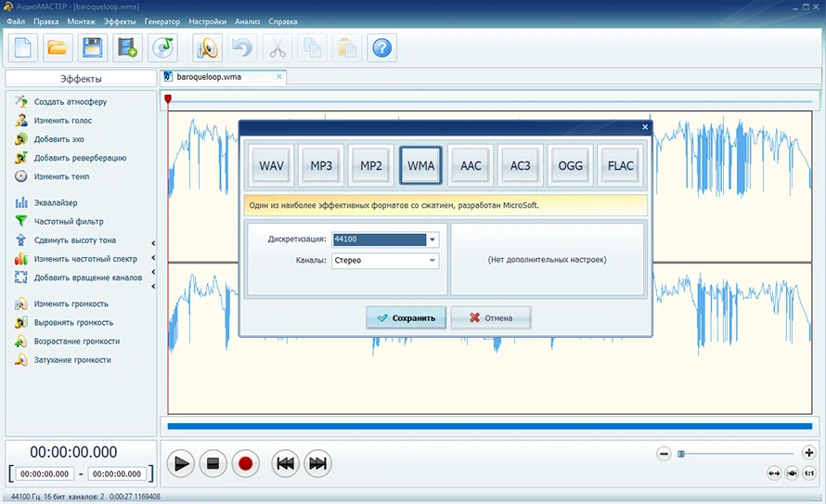Click the zoom out minus button
This screenshot has height=504, width=826.
[664, 454]
